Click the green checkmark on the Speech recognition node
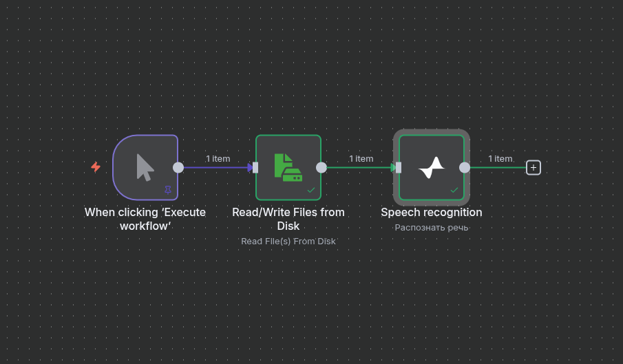The height and width of the screenshot is (364, 623). pos(454,190)
